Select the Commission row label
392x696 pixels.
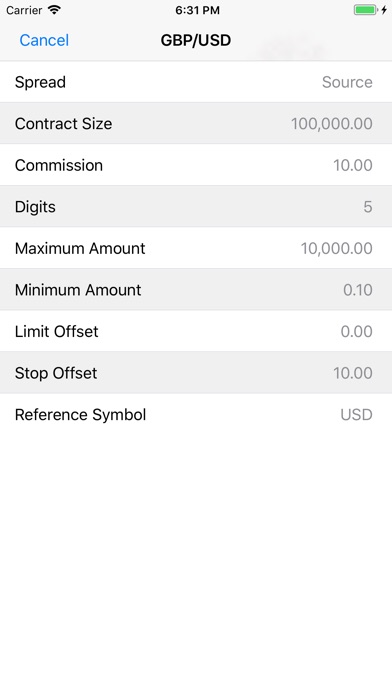tap(59, 165)
